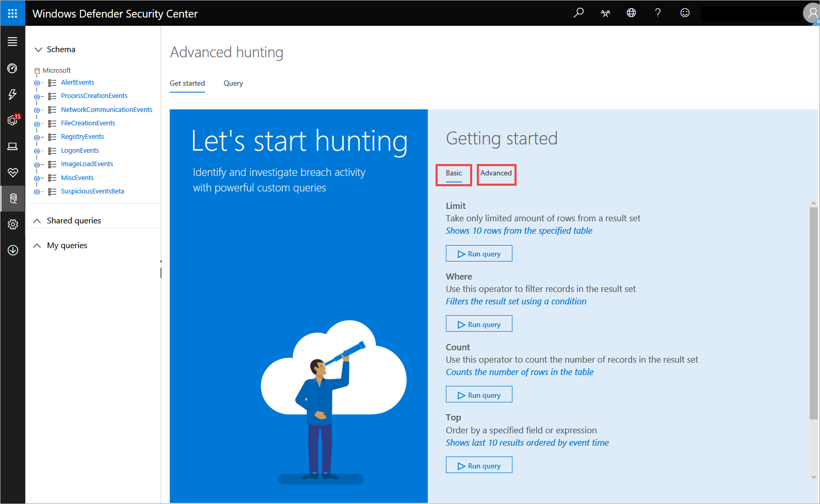The width and height of the screenshot is (820, 504).
Task: Click the hamburger menu icon in sidebar
Action: pos(12,42)
